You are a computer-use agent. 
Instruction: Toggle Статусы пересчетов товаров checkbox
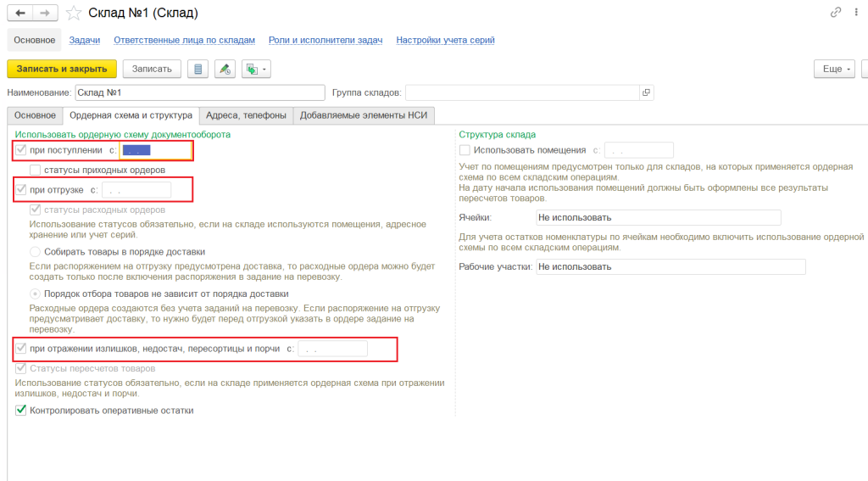tap(21, 368)
